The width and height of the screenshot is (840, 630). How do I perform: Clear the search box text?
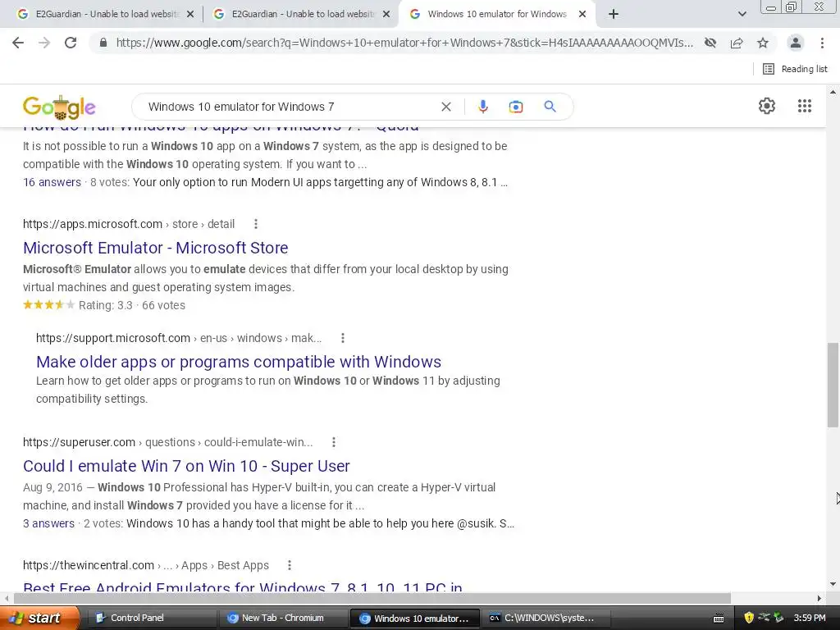pos(445,107)
